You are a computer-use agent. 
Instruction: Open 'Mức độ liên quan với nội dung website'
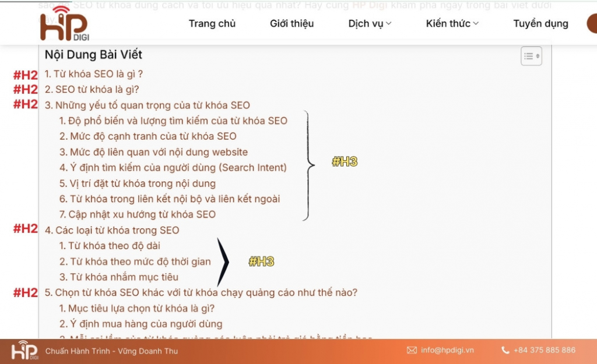[153, 152]
